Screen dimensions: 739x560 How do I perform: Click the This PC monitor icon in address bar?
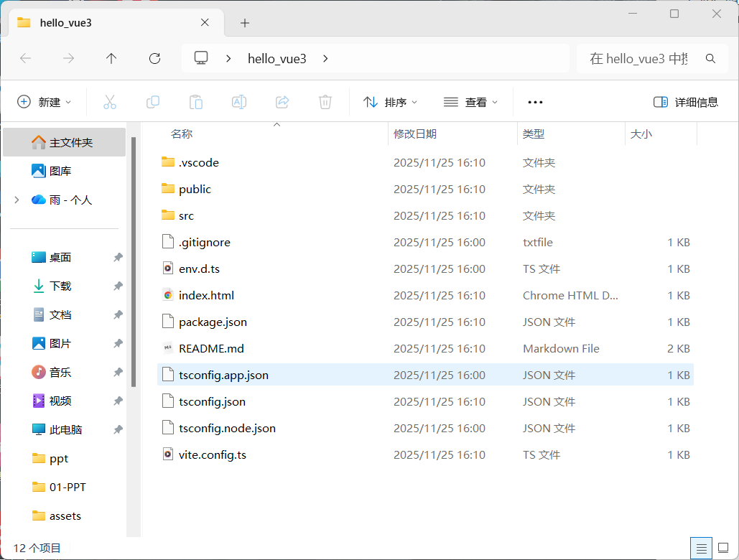coord(201,58)
